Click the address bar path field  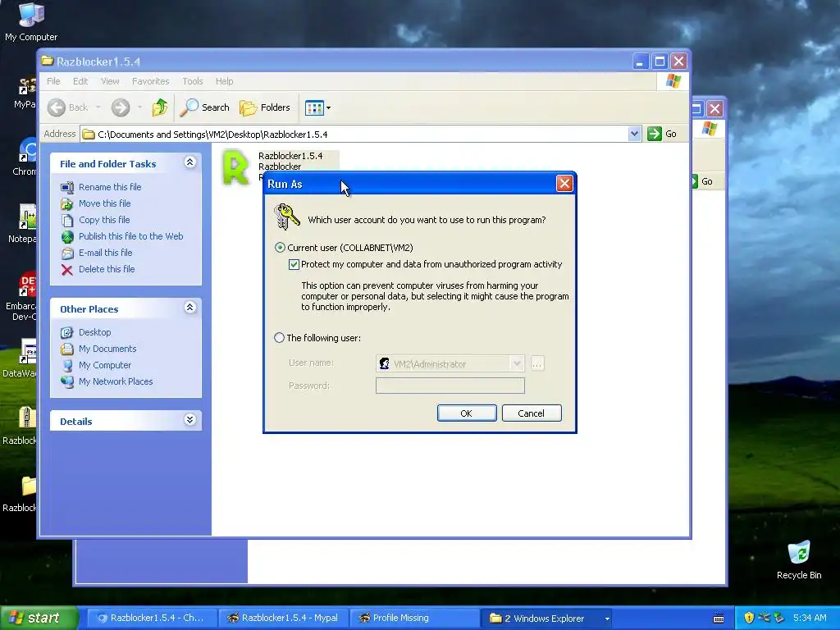click(354, 134)
